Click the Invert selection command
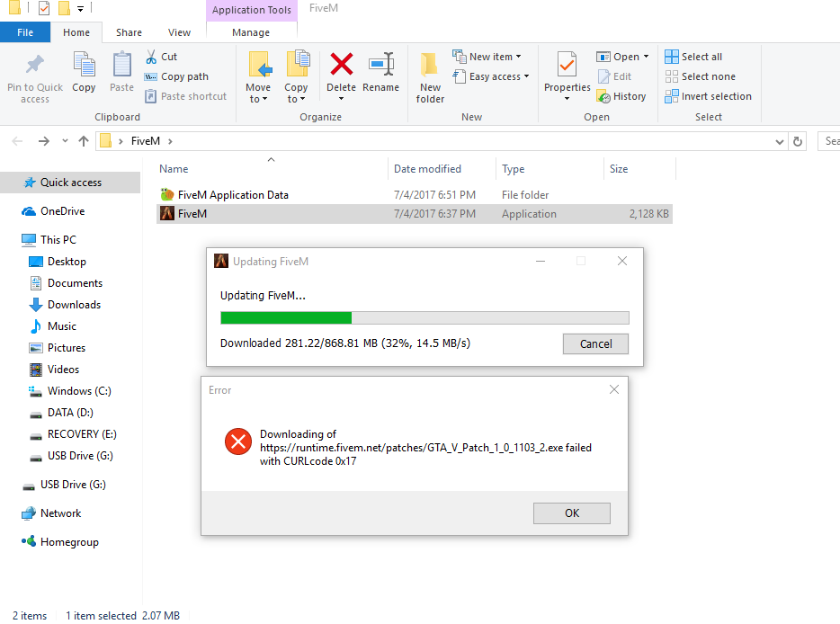The width and height of the screenshot is (840, 624). point(708,96)
